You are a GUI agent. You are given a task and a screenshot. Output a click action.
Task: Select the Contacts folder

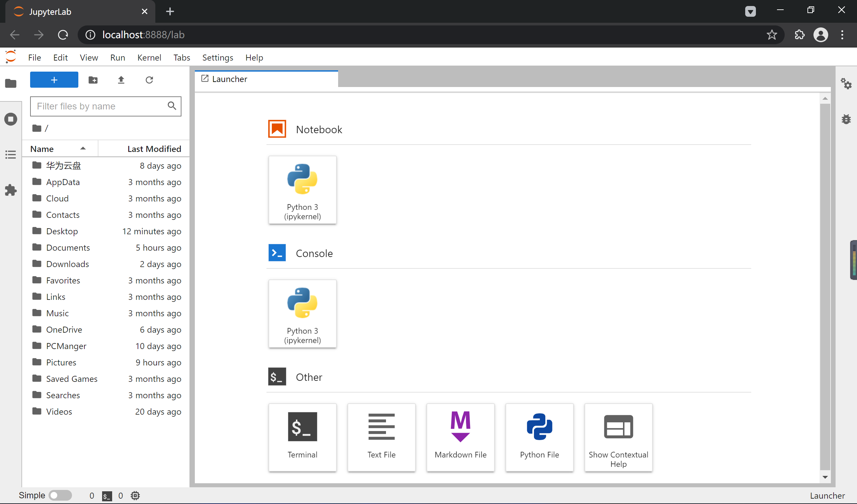[106, 215]
